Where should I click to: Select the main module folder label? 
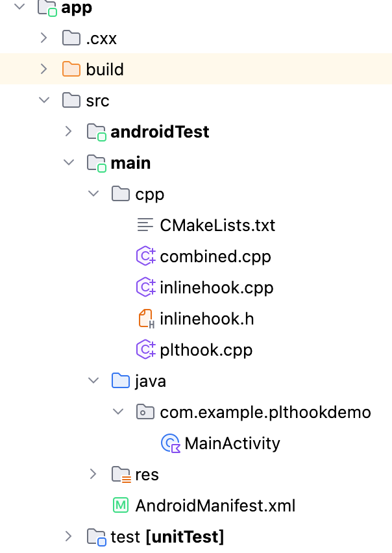click(x=130, y=163)
